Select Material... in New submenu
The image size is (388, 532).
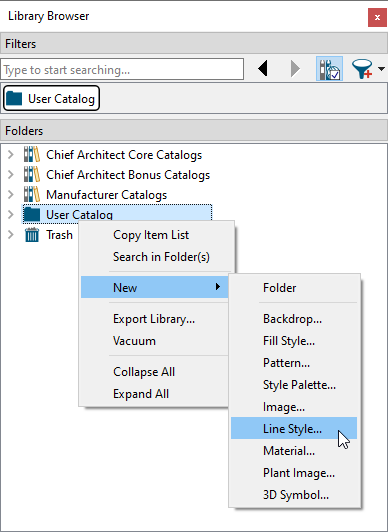tap(294, 451)
